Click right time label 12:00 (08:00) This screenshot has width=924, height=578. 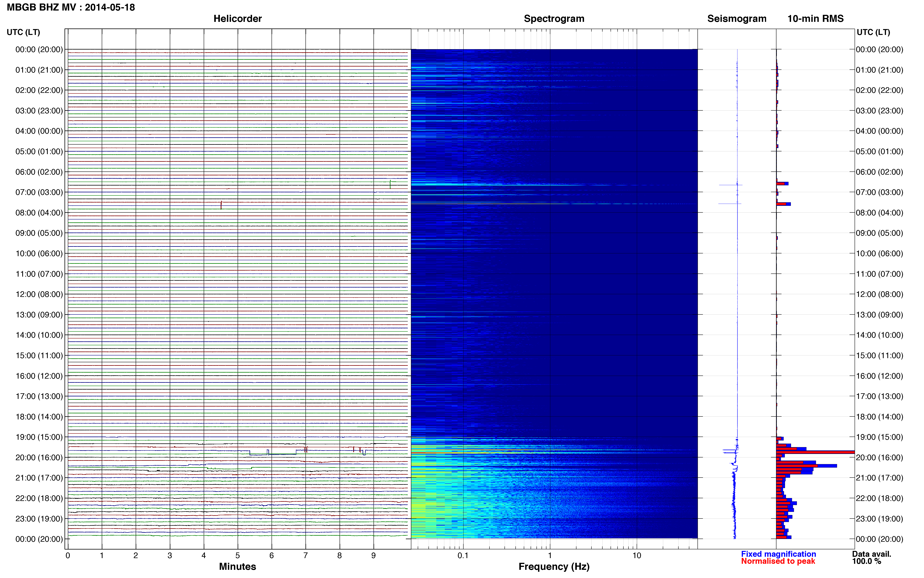click(x=879, y=294)
